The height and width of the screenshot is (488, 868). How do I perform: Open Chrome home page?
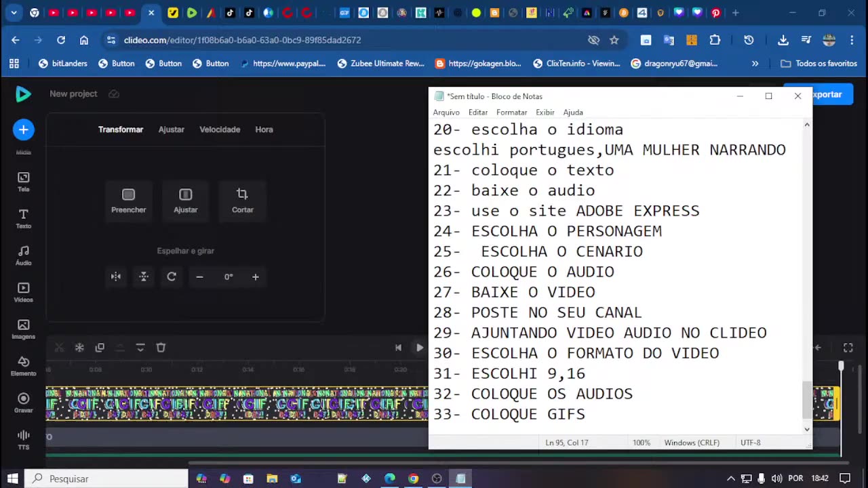pyautogui.click(x=84, y=40)
